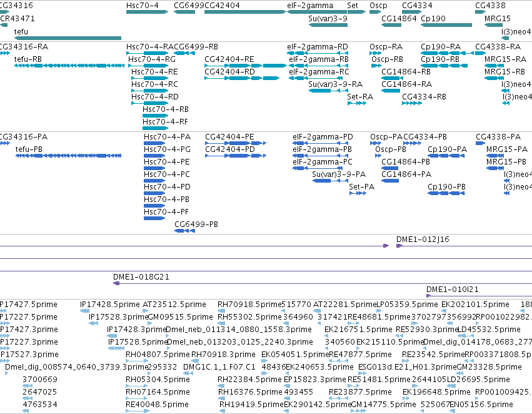Screen dimensions: 532x414
Task: Click transcript CG14864-RB
Action: point(391,78)
